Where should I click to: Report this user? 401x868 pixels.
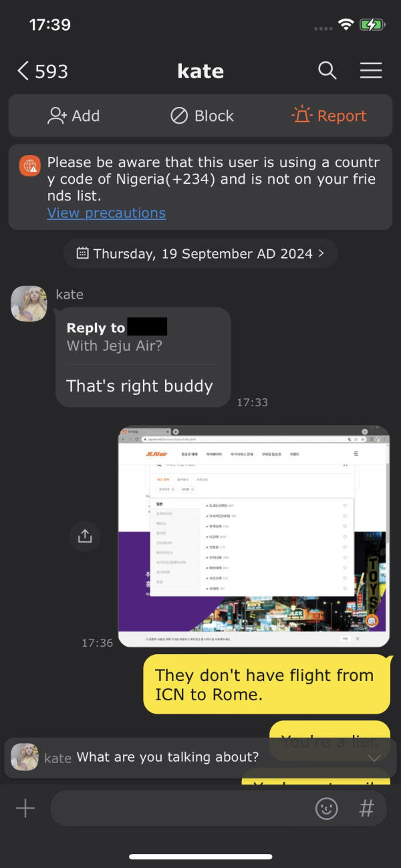329,116
